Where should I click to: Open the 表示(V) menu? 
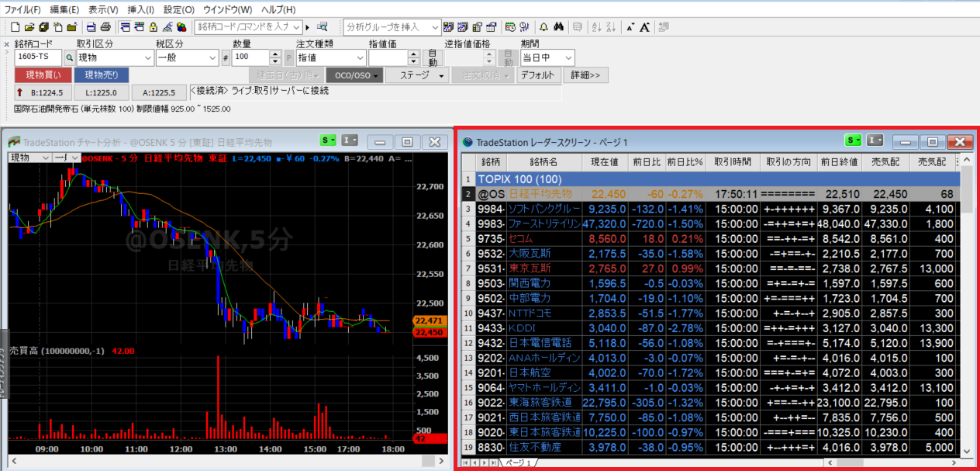coord(103,9)
